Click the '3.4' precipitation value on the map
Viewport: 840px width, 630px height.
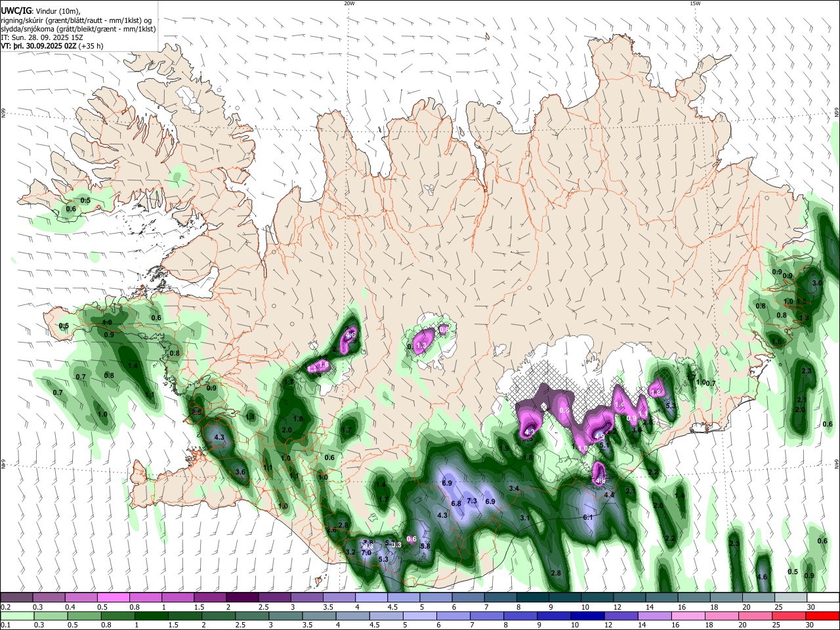coord(514,488)
